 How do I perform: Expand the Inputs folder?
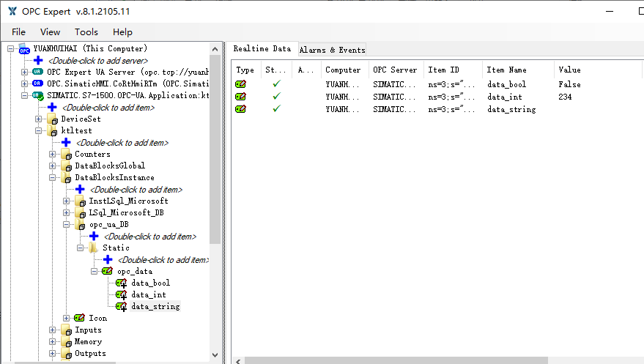53,330
